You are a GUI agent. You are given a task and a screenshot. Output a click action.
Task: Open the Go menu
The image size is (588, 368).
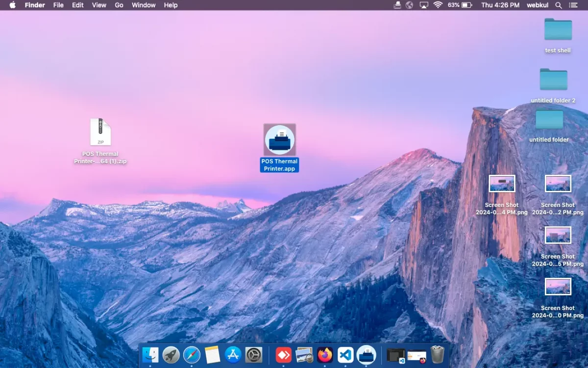119,5
